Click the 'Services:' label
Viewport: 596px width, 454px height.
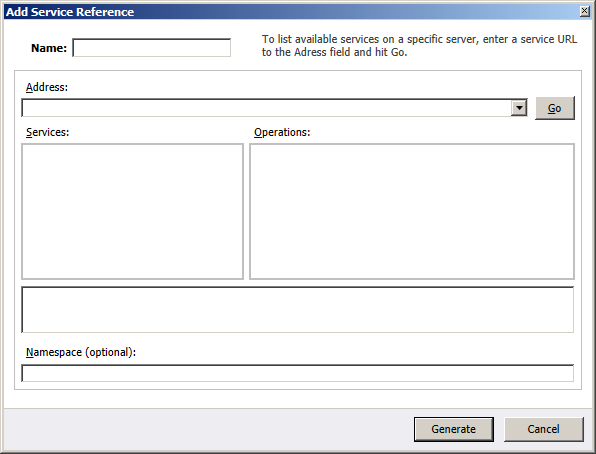pyautogui.click(x=48, y=132)
